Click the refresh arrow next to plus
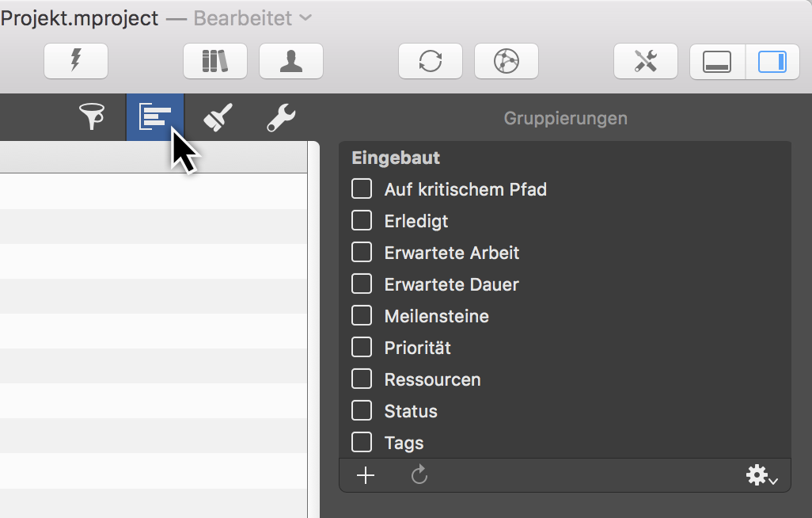This screenshot has height=518, width=812. point(418,475)
